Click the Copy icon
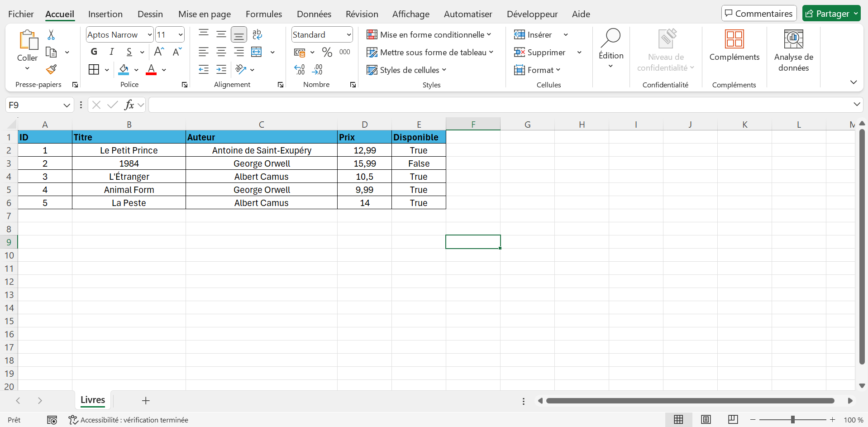This screenshot has height=427, width=868. click(x=51, y=53)
